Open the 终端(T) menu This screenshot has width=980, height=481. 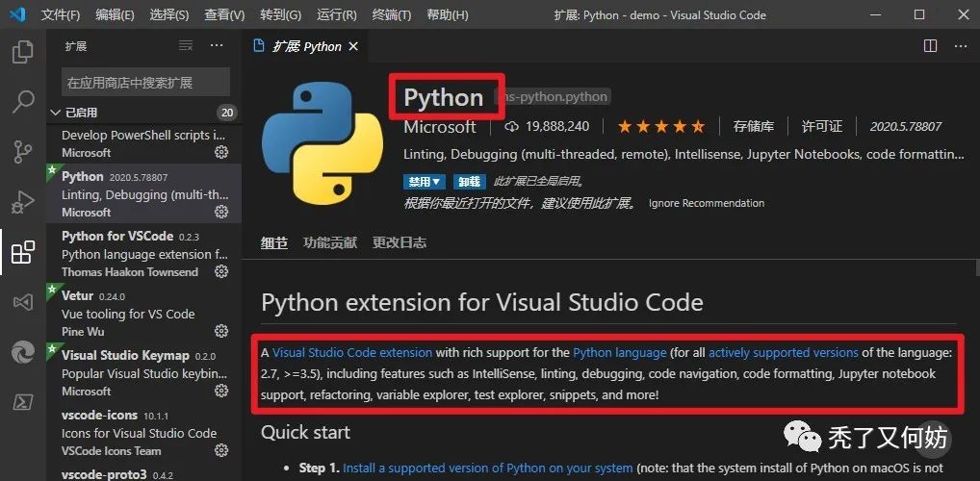pos(391,14)
